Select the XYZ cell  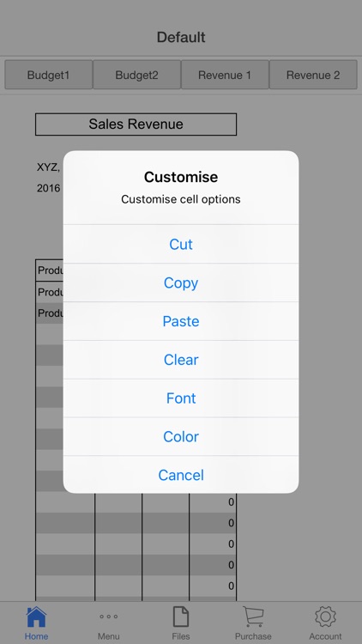point(48,167)
